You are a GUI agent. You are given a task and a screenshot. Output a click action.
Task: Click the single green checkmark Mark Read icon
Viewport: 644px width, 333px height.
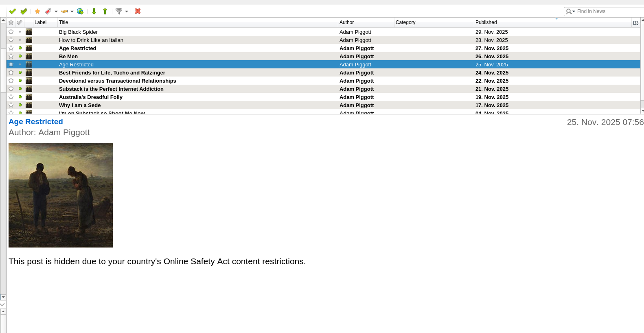click(x=12, y=11)
